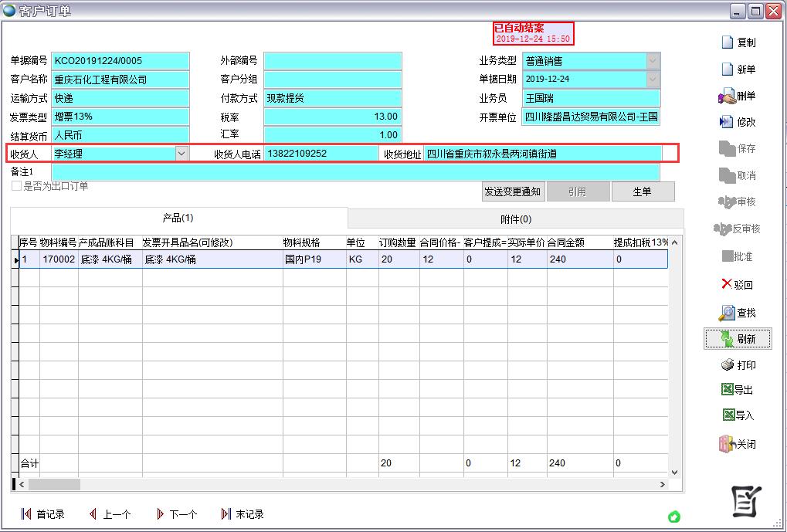Open the 单据日期 date dropdown
787x532 pixels.
coord(653,80)
